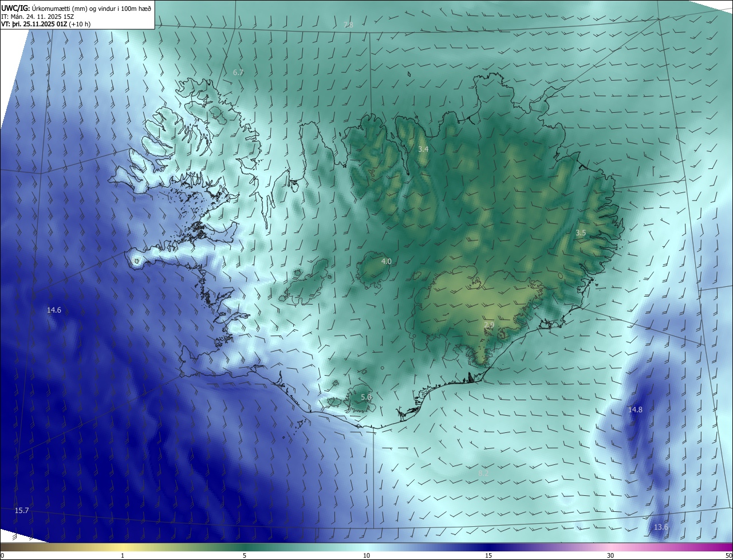This screenshot has width=733, height=560.
Task: Click the 8.2 value south of Iceland
Action: [483, 473]
